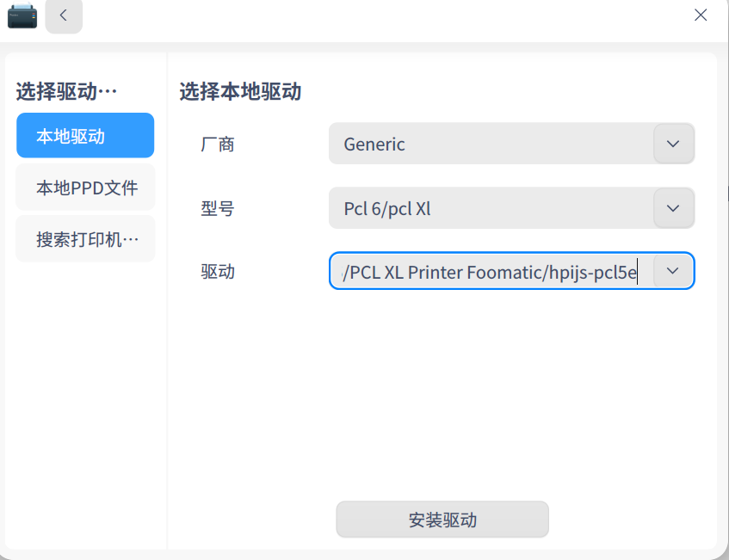729x560 pixels.
Task: Open the 搜索打印机… sidebar item
Action: [x=85, y=239]
